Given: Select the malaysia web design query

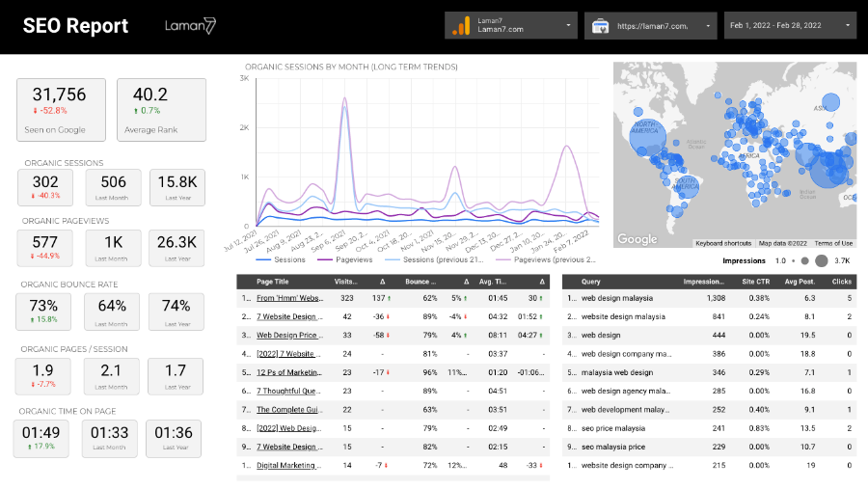Looking at the screenshot, I should pos(616,372).
